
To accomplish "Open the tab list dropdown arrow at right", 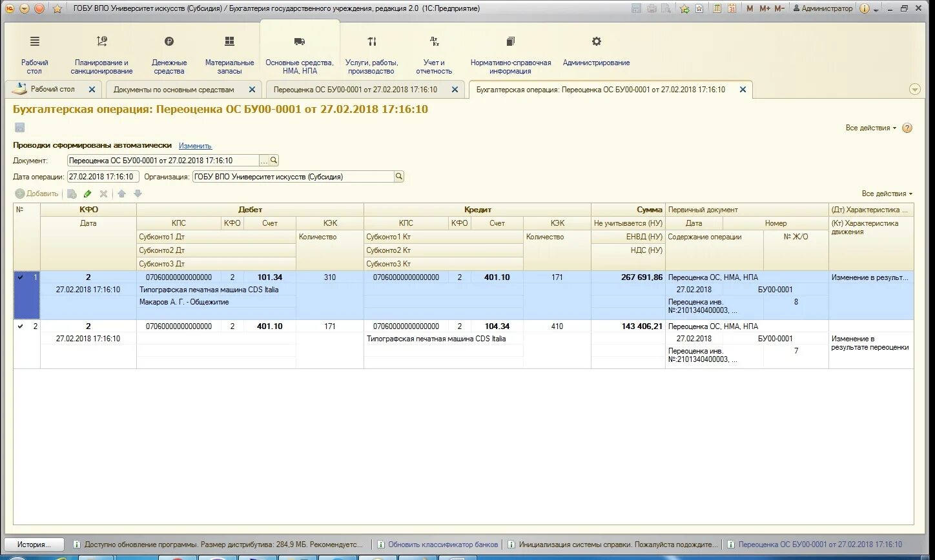I will point(914,90).
